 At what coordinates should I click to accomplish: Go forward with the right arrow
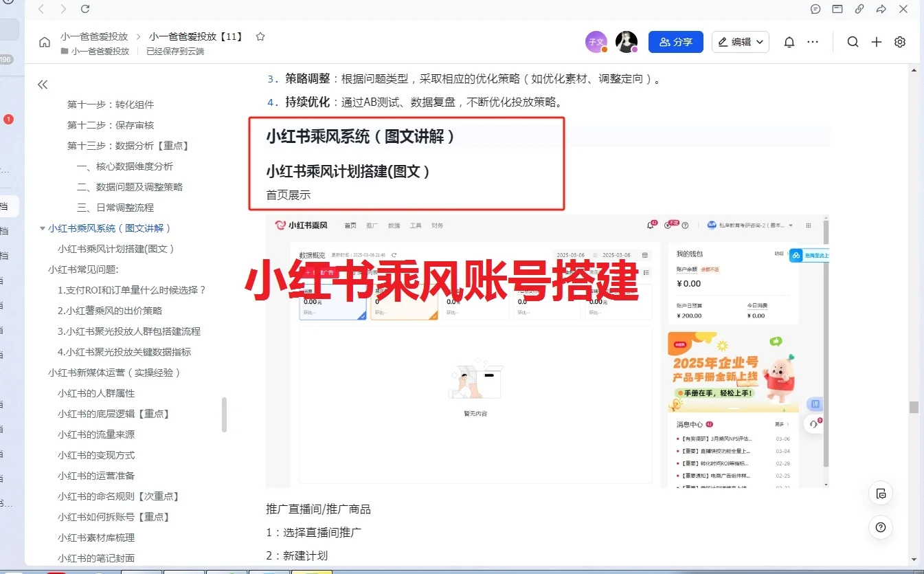[x=63, y=9]
